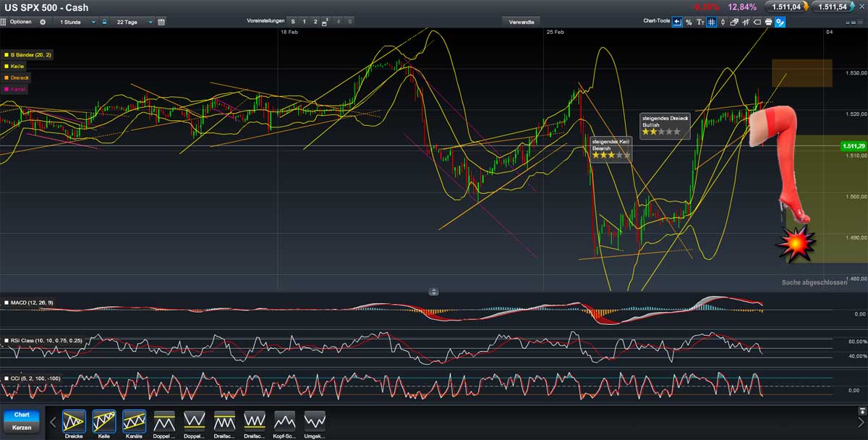This screenshot has height=440, width=868.
Task: Toggle the chart grid icon
Action: [x=712, y=22]
